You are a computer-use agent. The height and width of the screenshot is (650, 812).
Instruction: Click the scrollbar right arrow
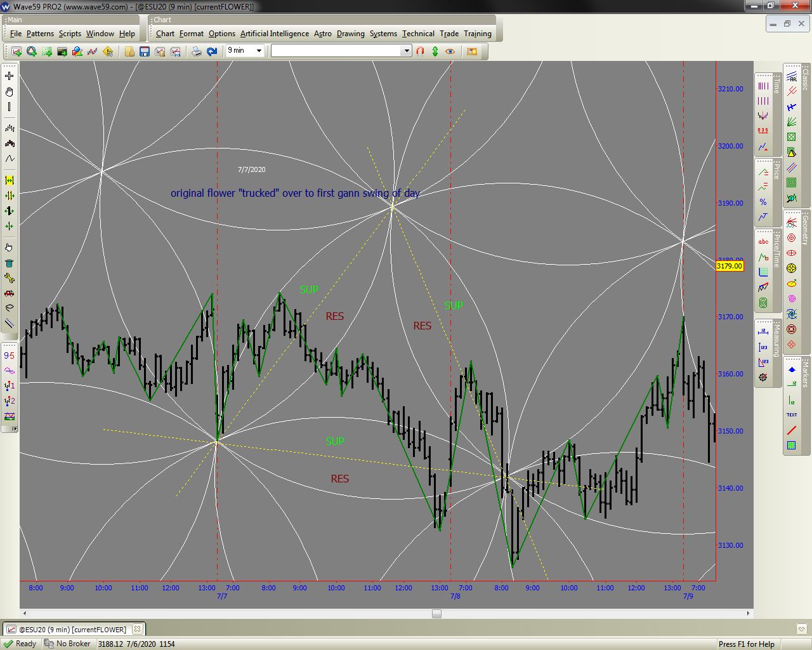point(749,613)
